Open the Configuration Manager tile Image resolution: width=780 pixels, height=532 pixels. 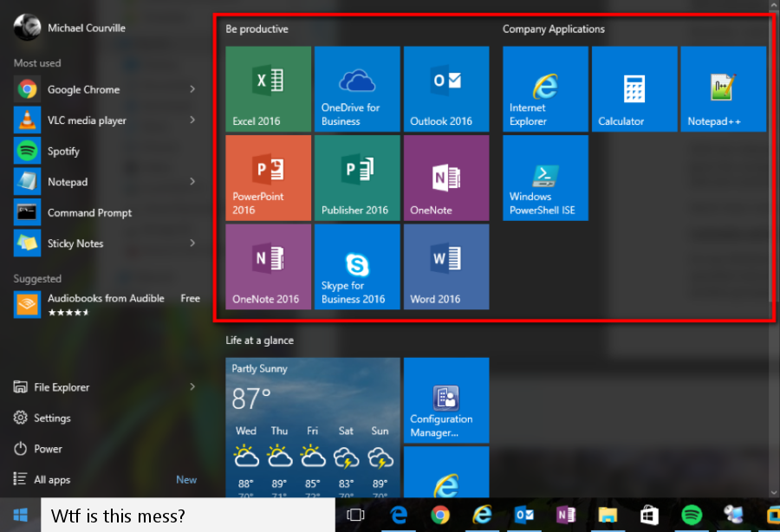(x=445, y=399)
